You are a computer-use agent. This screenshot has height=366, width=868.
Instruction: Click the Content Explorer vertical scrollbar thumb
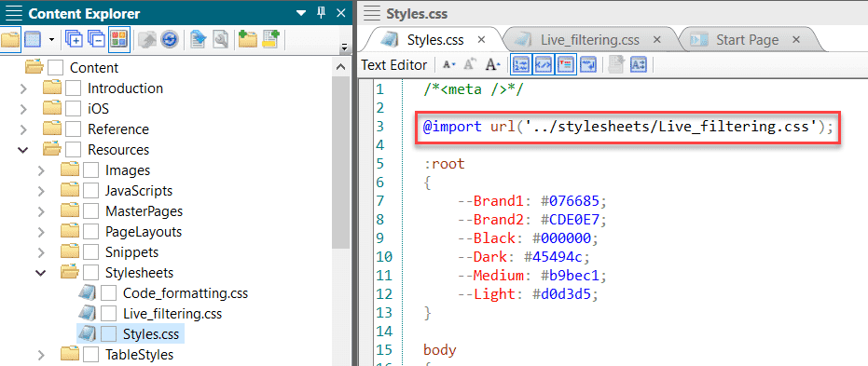340,163
